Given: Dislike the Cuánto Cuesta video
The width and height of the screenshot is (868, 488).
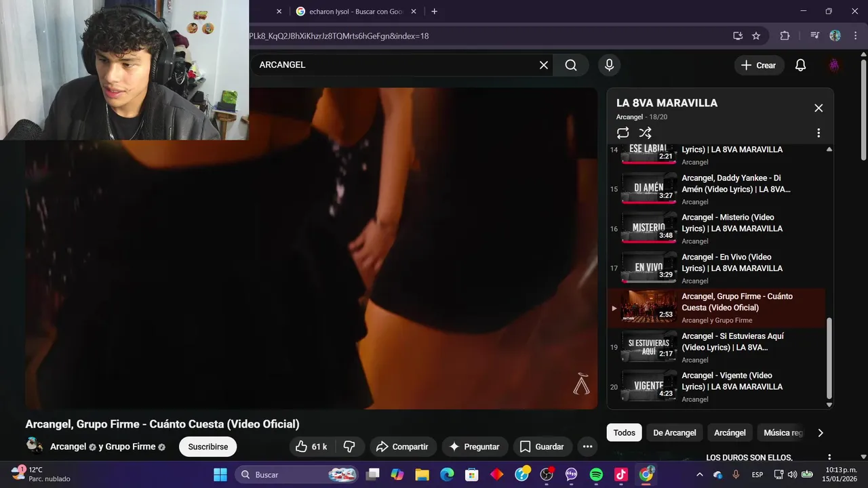Looking at the screenshot, I should tap(350, 447).
